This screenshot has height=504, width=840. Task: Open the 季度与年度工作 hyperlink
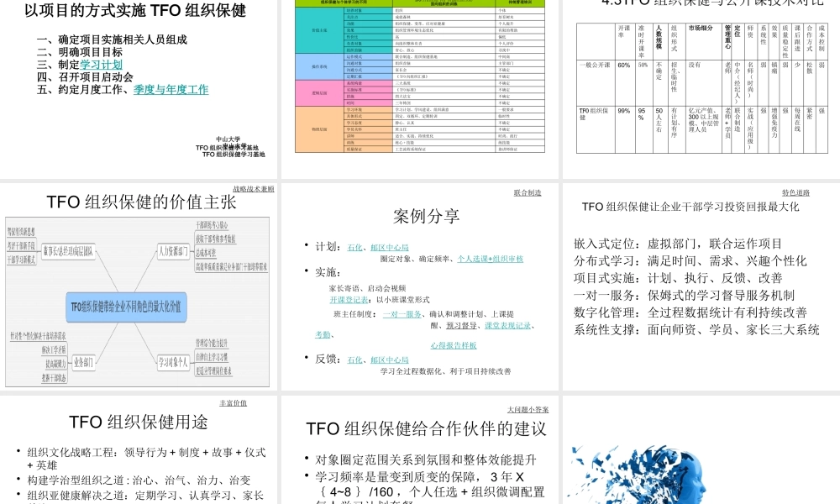coord(171,89)
